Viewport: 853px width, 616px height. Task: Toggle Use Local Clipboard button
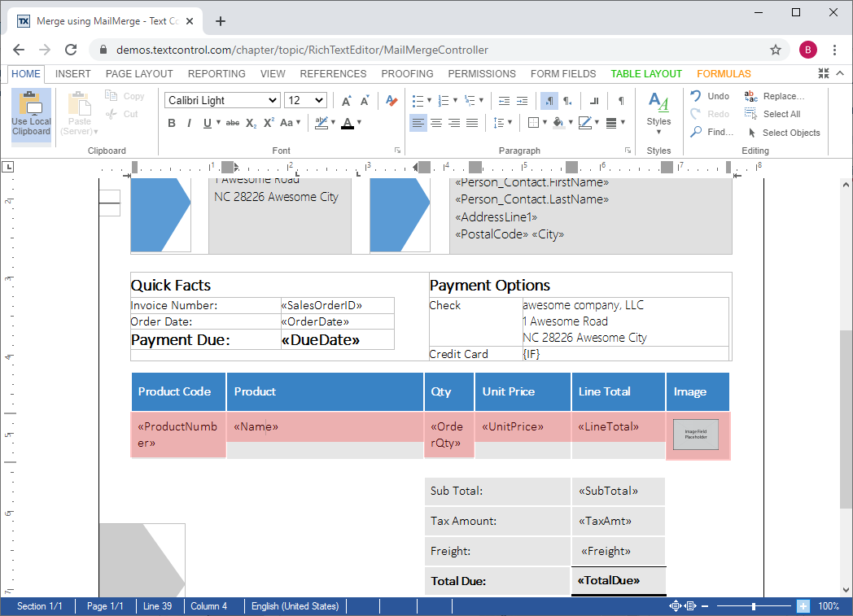point(32,116)
